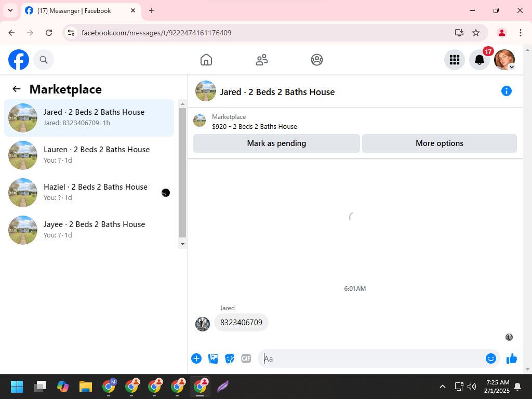Click the scroll up arrow of the conversation list

coord(182,104)
